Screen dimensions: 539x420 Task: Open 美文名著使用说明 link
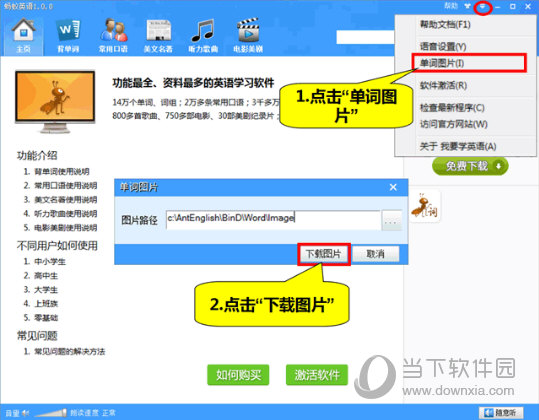coord(66,199)
